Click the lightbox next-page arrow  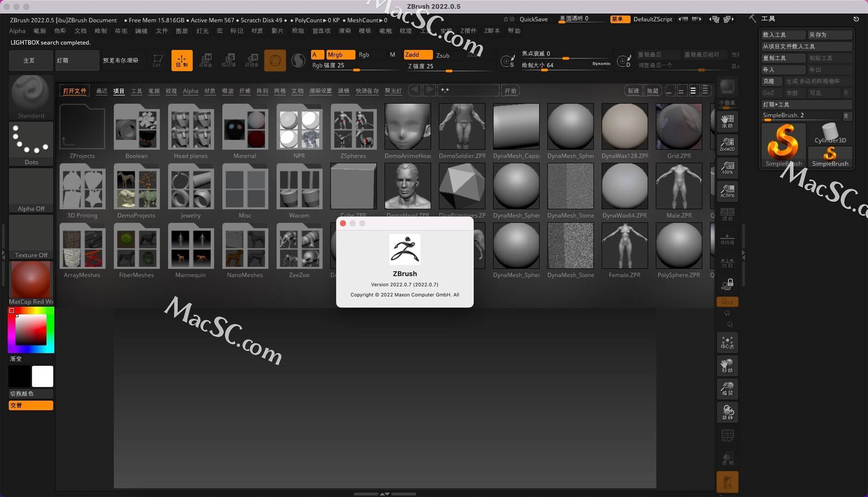[x=429, y=90]
